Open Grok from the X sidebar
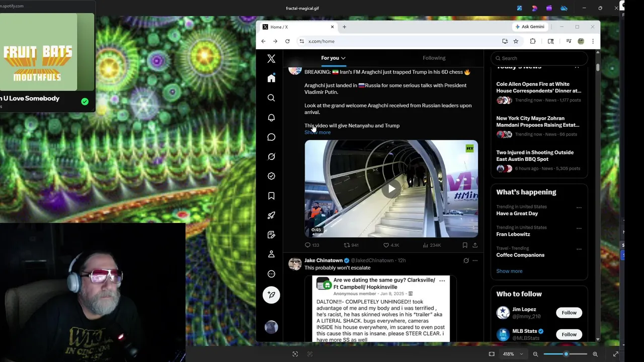 (x=271, y=157)
